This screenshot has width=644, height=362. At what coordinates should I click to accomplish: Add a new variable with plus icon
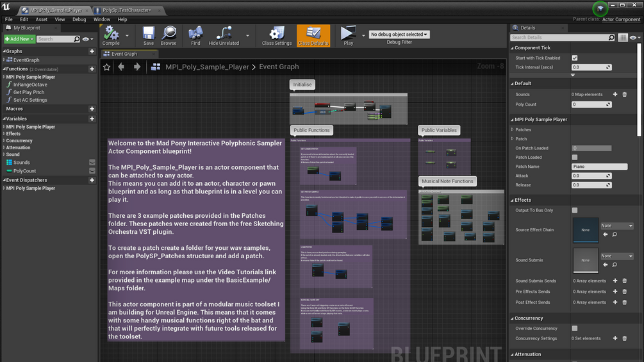(x=92, y=119)
